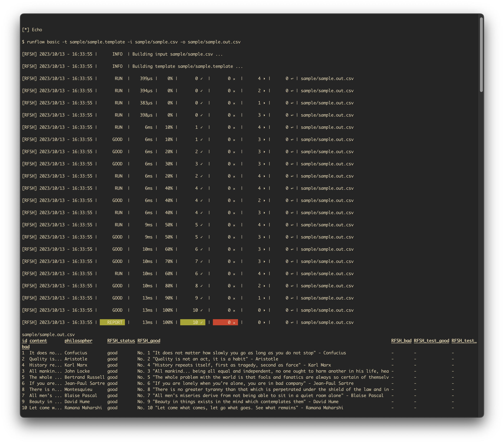Click the 383µs duration value
Viewport: 504px width, 444px height.
pos(146,103)
